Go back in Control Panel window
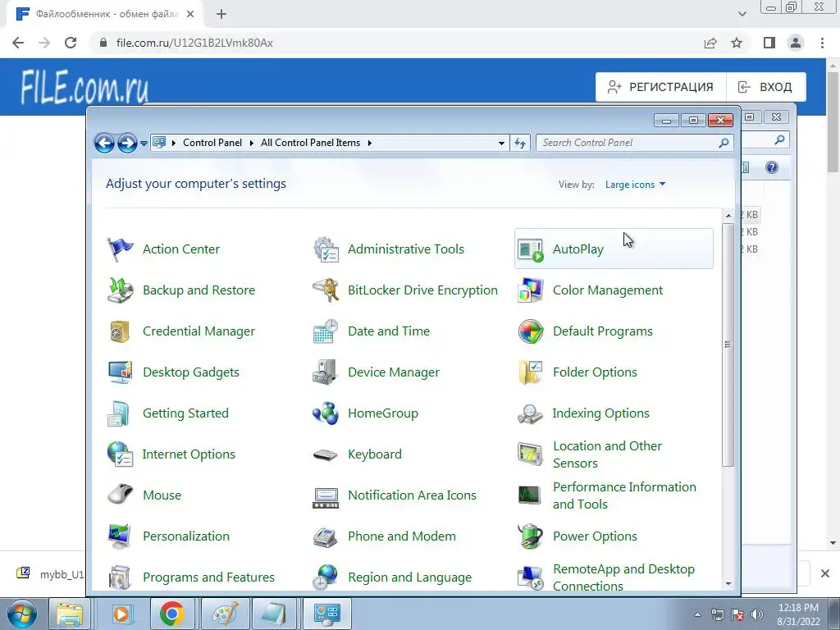 coord(104,143)
